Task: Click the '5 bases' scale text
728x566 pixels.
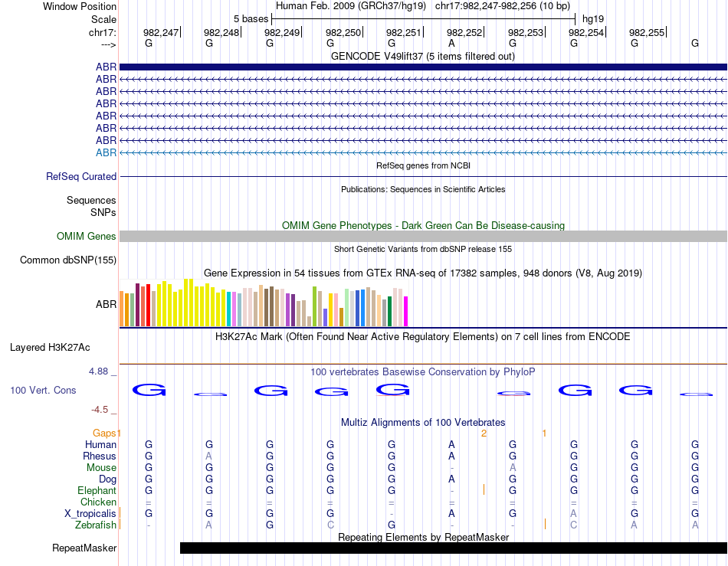Action: point(251,19)
